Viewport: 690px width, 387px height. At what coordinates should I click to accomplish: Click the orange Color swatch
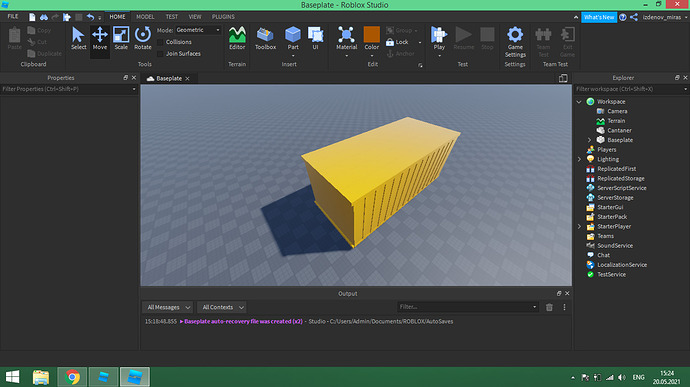pyautogui.click(x=371, y=34)
